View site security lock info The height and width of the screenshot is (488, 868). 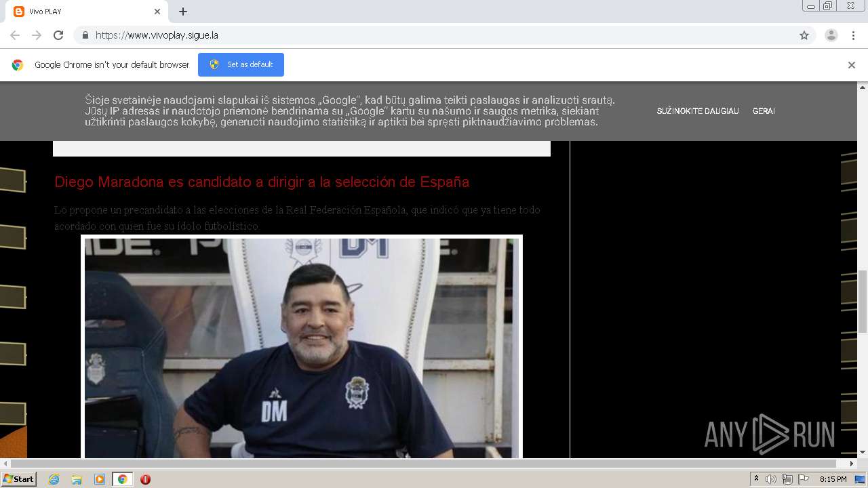[x=85, y=35]
